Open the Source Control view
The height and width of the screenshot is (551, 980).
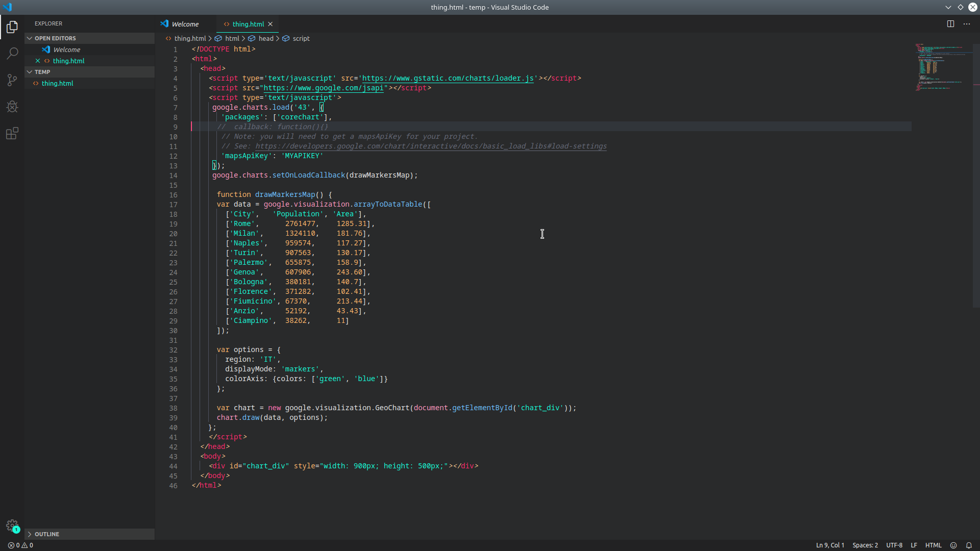coord(12,80)
